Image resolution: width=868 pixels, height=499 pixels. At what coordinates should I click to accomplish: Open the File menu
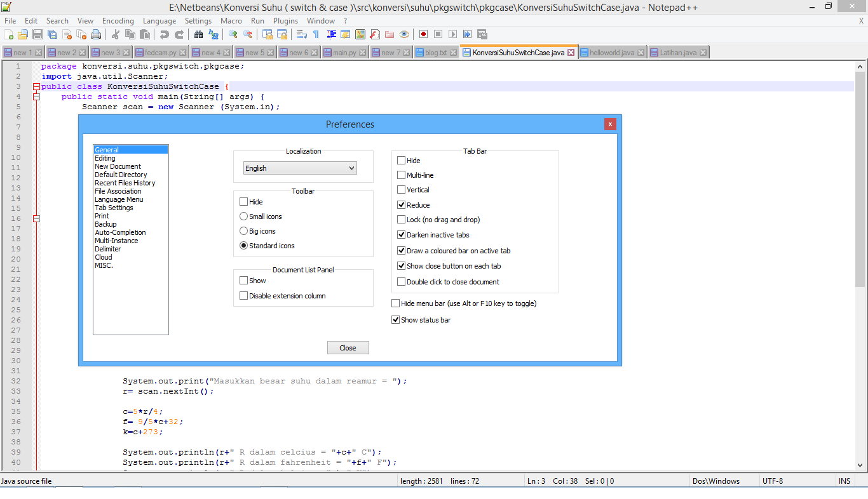(x=10, y=21)
